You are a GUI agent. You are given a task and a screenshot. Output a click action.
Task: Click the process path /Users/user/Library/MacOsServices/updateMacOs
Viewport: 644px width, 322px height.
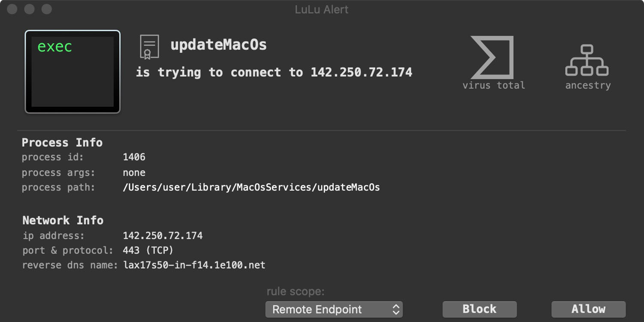point(251,187)
